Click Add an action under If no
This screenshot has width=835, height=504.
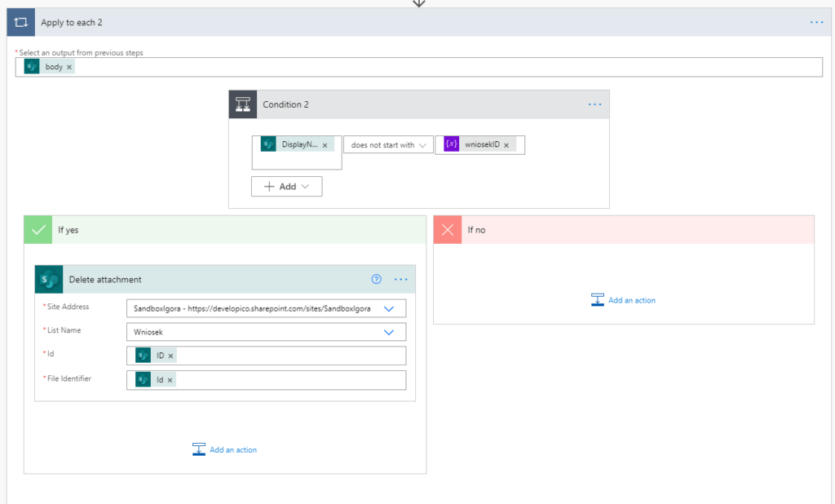pos(630,300)
